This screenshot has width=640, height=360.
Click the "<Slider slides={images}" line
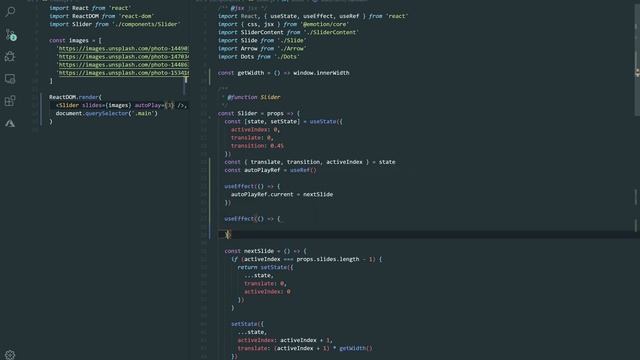pyautogui.click(x=122, y=105)
